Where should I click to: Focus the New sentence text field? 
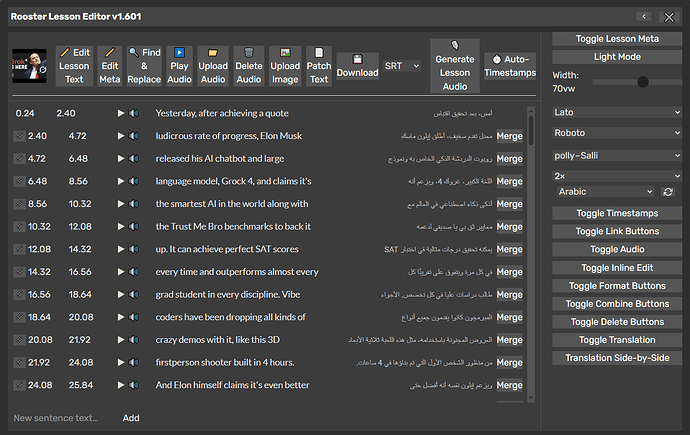click(x=62, y=418)
